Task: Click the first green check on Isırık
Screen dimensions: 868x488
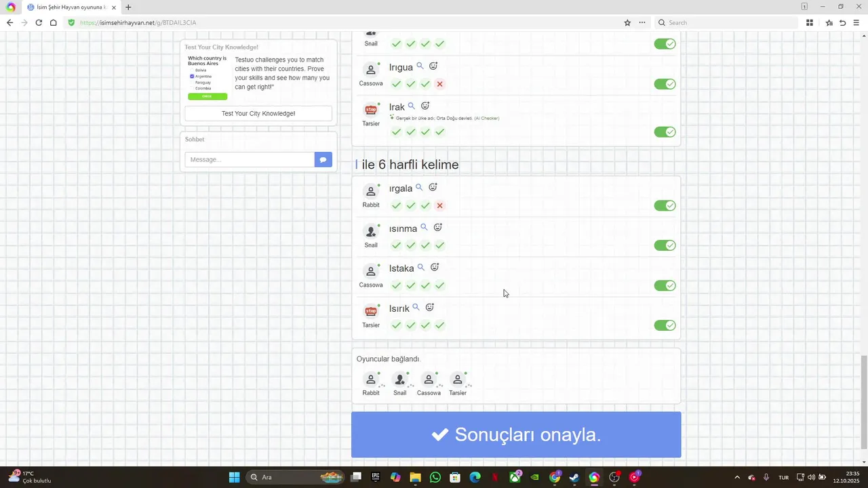Action: coord(396,325)
